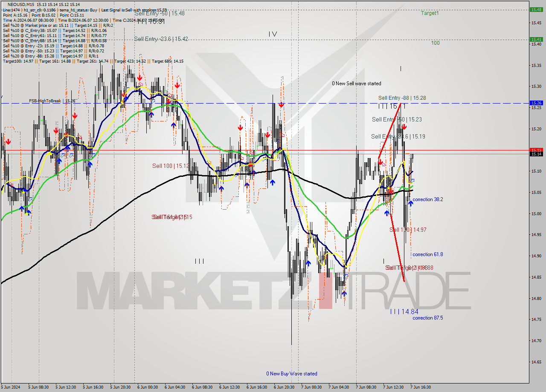Image resolution: width=546 pixels, height=392 pixels.
Task: Click the 'Target1' label
Action: [430, 13]
